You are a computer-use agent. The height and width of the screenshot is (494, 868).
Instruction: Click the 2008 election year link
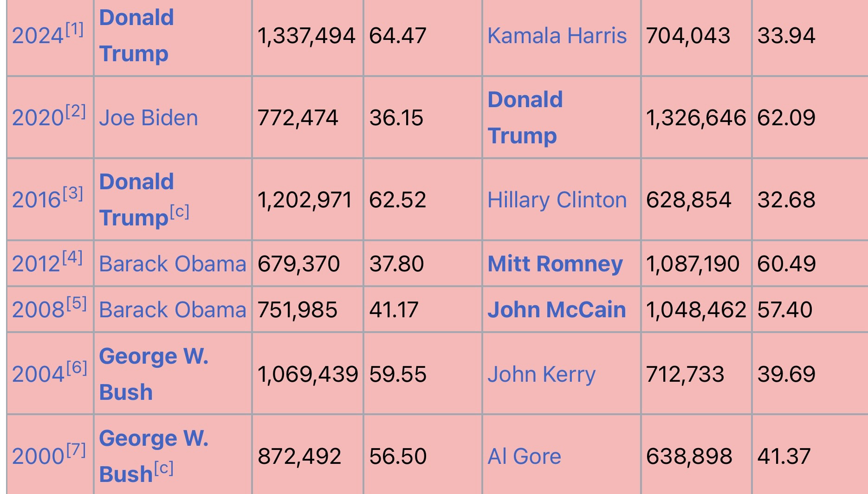38,310
